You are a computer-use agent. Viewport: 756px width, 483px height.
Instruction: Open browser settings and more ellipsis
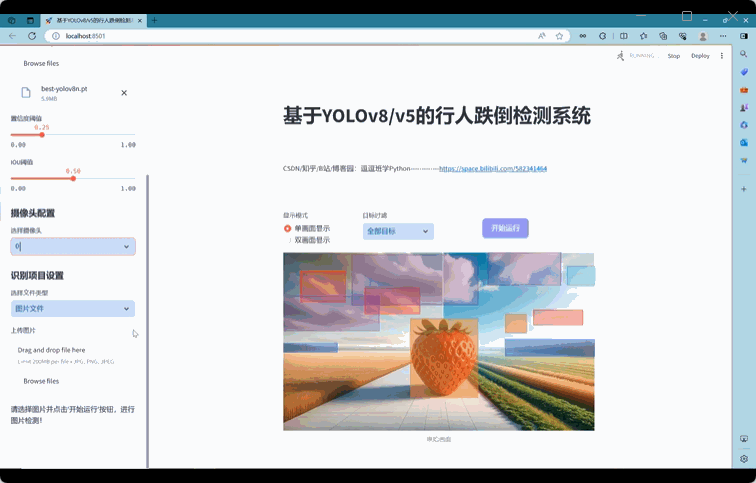click(x=723, y=36)
